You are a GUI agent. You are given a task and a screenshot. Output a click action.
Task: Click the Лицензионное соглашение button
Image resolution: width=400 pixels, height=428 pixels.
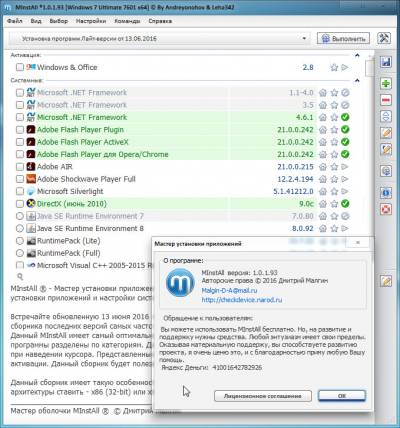click(263, 396)
